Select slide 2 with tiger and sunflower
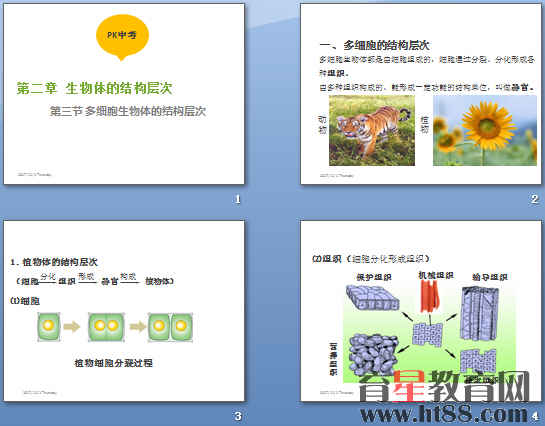Screen dimensions: 545x426 tap(421, 94)
